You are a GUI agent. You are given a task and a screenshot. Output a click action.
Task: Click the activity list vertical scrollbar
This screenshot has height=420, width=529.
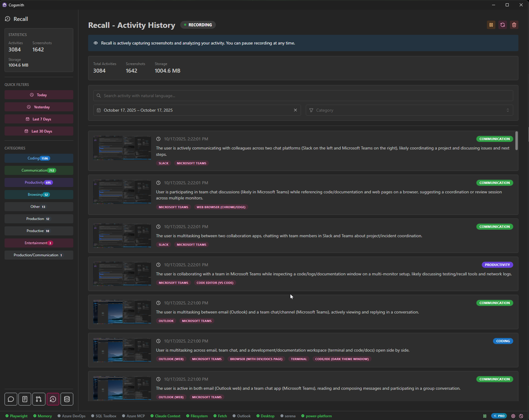516,140
